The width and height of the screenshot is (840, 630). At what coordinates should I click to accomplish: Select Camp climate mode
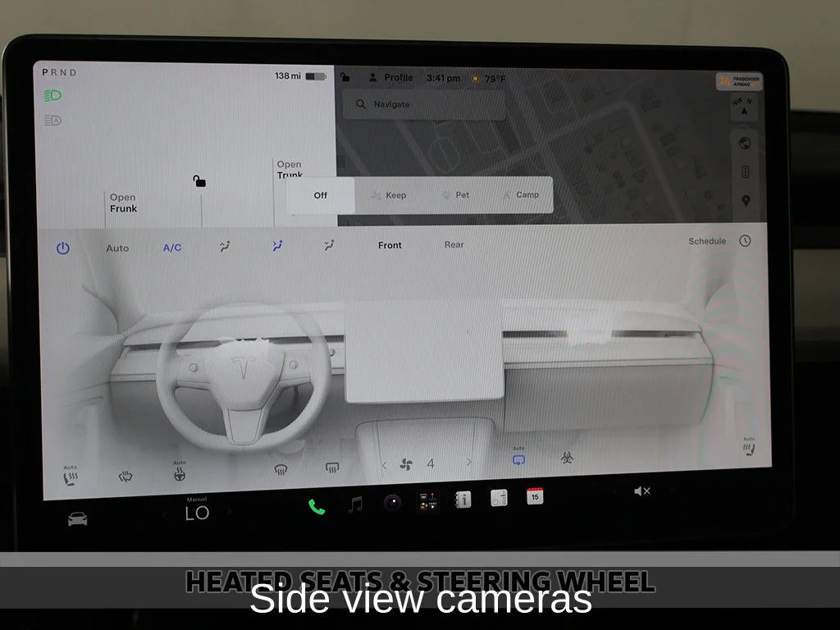pyautogui.click(x=521, y=194)
